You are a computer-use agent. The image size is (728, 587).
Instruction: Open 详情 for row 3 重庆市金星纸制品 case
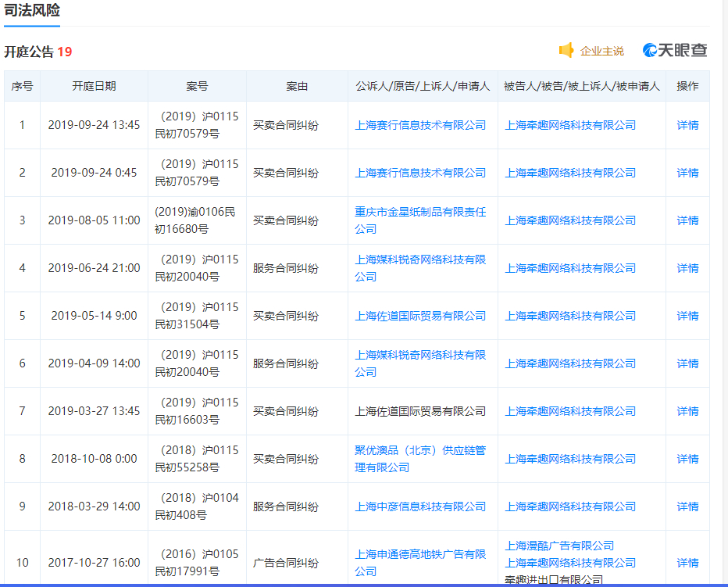pos(687,220)
